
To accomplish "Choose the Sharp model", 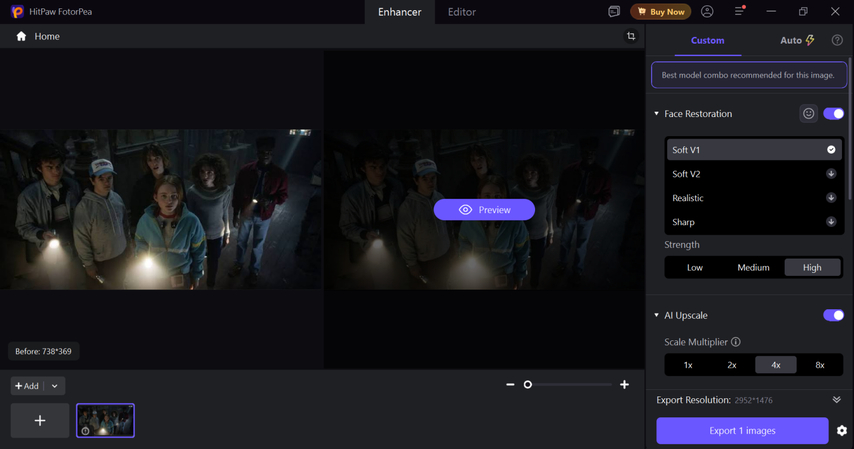I will point(754,222).
